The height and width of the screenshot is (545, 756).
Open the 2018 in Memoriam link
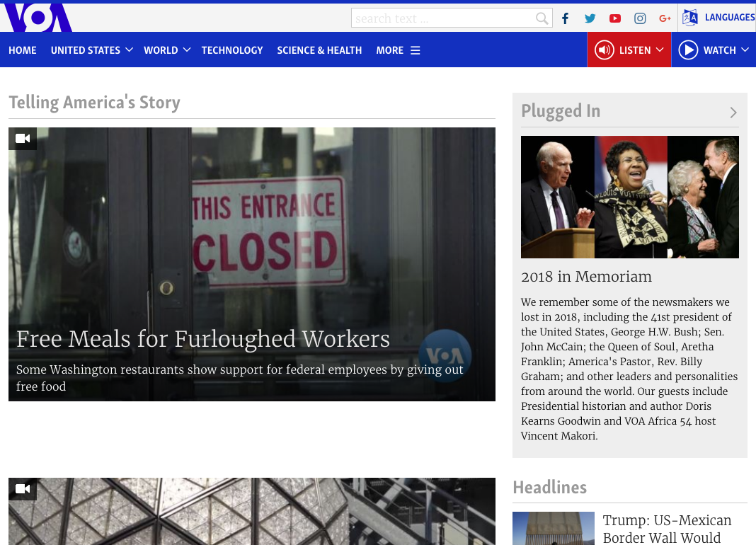[586, 277]
